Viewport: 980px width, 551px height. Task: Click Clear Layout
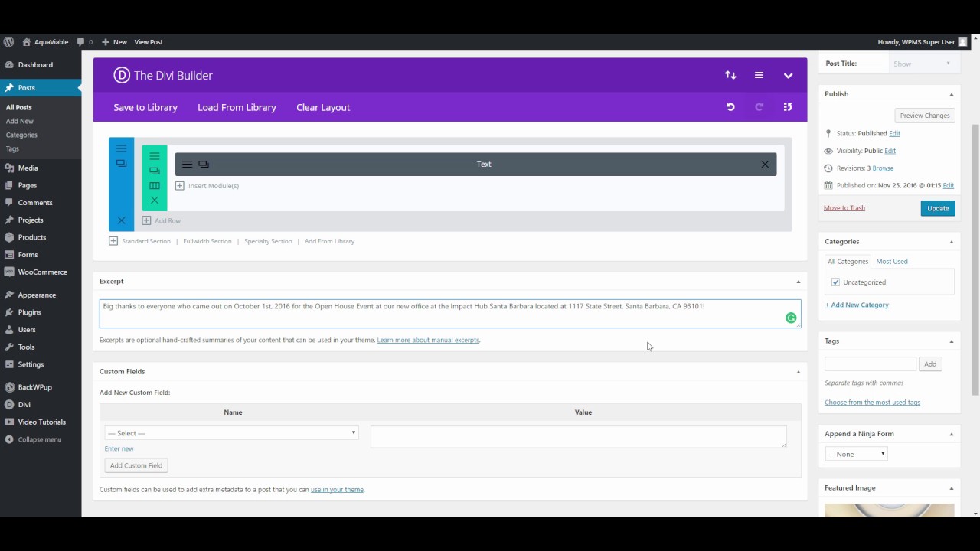click(323, 107)
